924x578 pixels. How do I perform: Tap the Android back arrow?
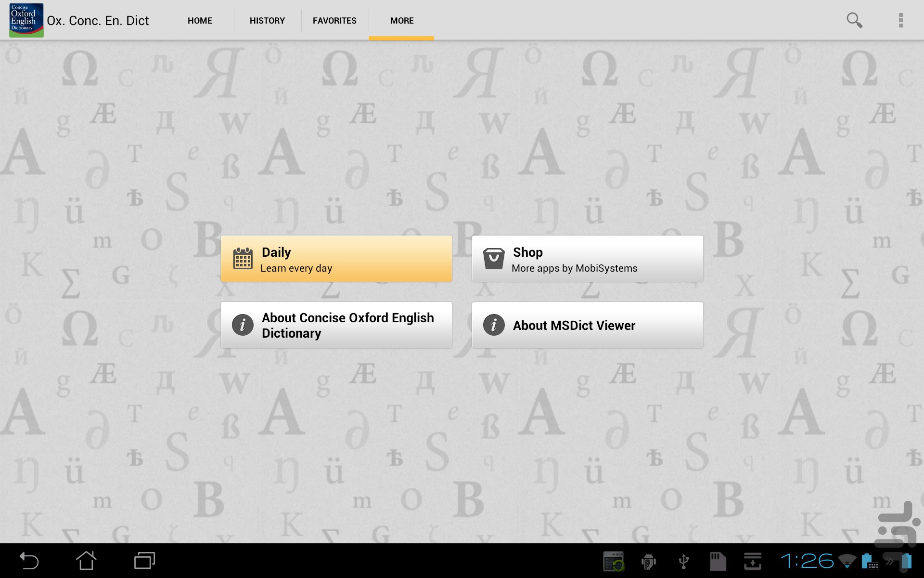(29, 561)
